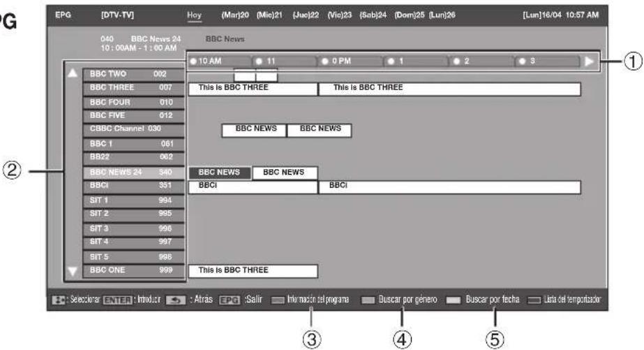
Task: Click the [Lun]16/04 10:57 AM clock
Action: (561, 15)
